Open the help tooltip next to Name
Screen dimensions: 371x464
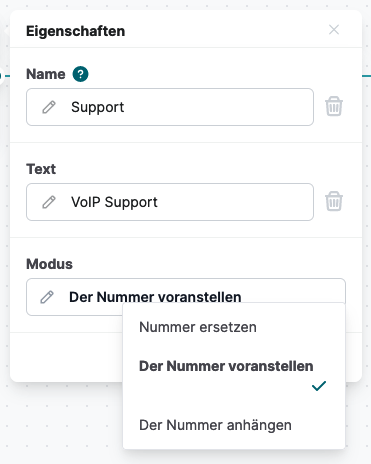pyautogui.click(x=81, y=74)
